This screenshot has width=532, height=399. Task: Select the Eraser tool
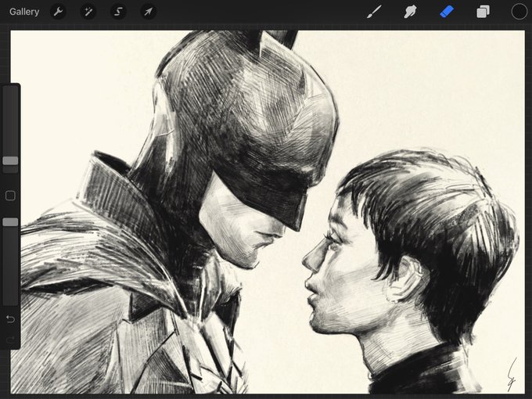click(x=447, y=12)
